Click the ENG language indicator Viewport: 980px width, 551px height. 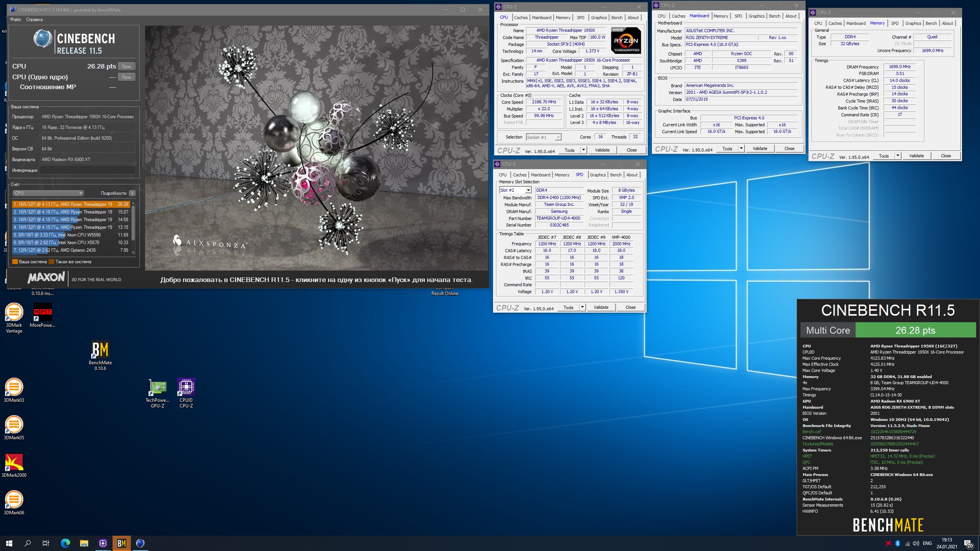point(927,543)
